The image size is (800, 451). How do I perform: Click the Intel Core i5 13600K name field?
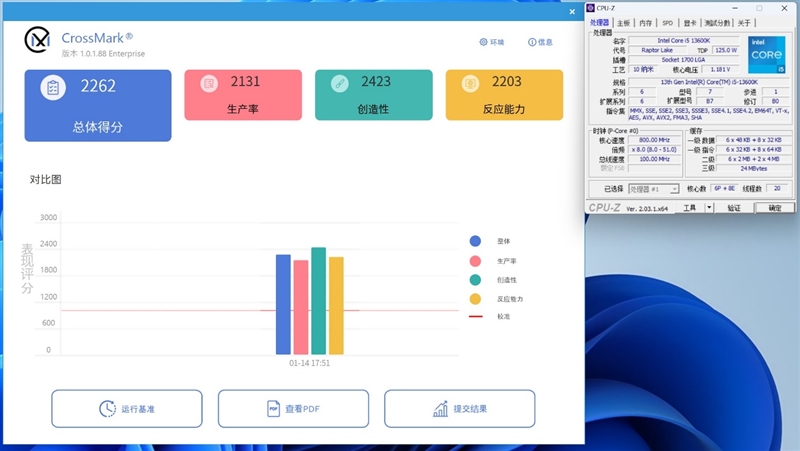(x=683, y=40)
